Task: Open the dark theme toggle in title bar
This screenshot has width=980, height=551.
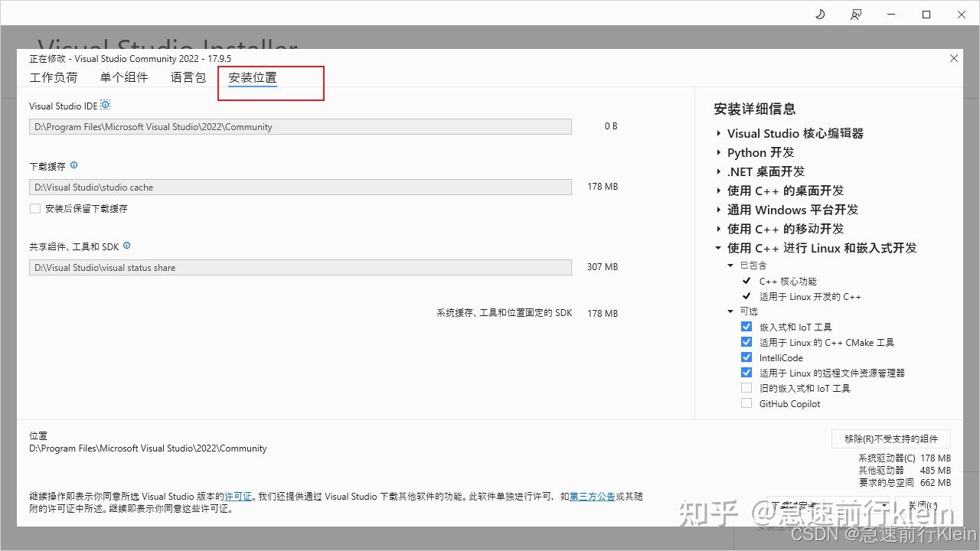Action: (x=819, y=14)
